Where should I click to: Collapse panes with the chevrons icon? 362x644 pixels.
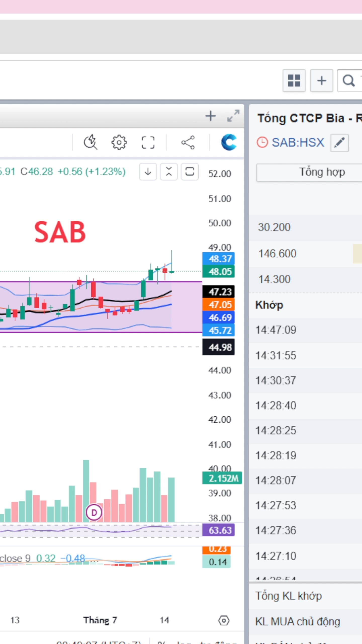point(169,172)
